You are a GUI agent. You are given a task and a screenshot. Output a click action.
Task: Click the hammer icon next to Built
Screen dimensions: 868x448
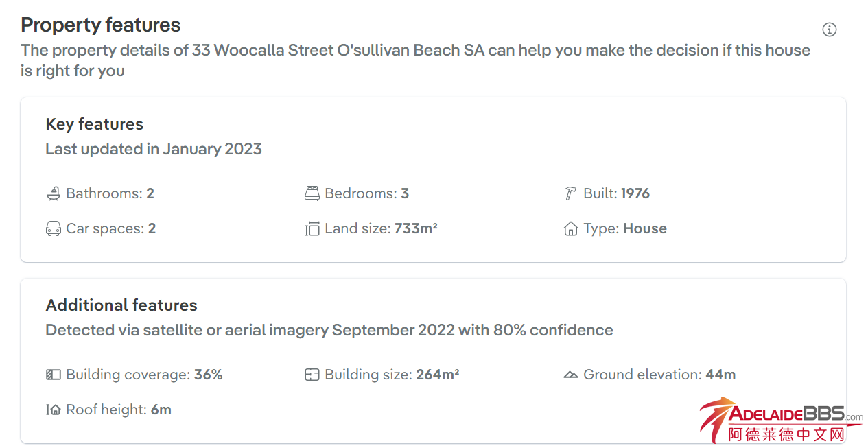click(570, 194)
